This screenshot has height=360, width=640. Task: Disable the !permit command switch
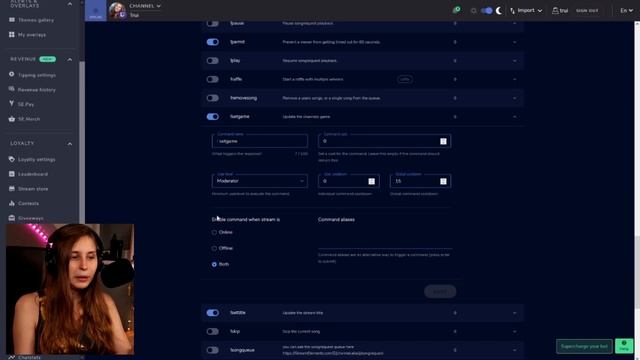click(x=213, y=42)
